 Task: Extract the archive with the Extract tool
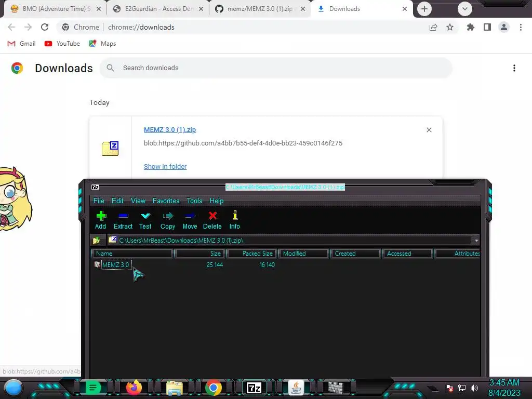123,220
